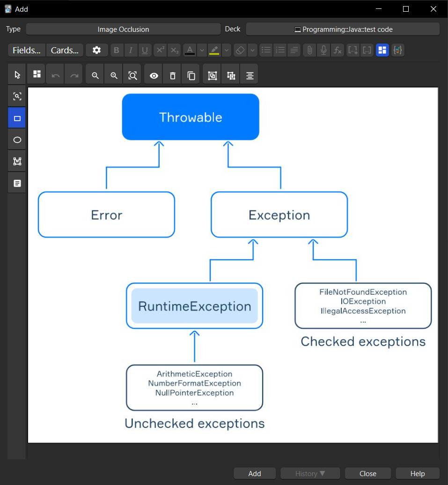Click the 'Checked exceptions' label text
The width and height of the screenshot is (448, 485).
(363, 341)
